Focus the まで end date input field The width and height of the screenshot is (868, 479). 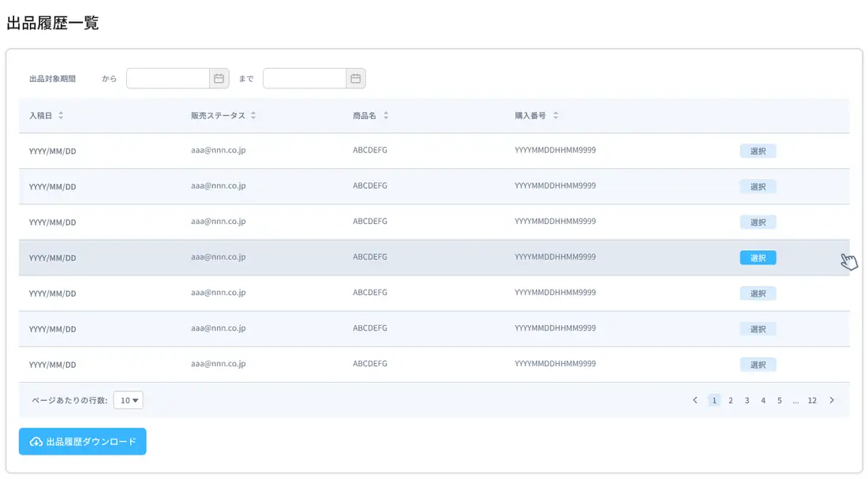(305, 79)
